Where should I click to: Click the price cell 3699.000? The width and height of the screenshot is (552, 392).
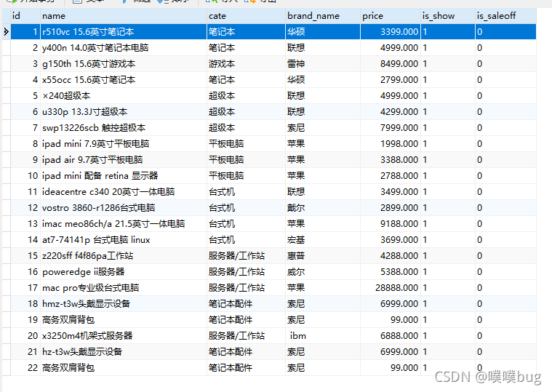click(x=390, y=240)
